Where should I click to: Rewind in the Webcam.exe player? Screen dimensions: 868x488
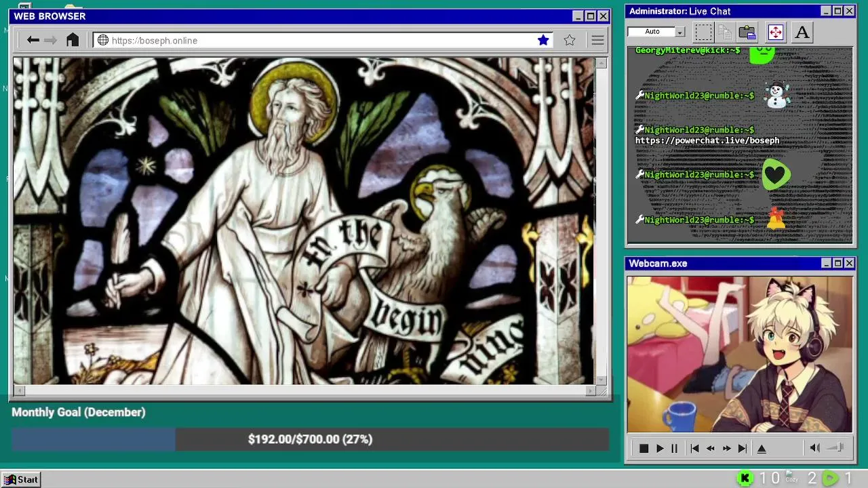coord(710,448)
